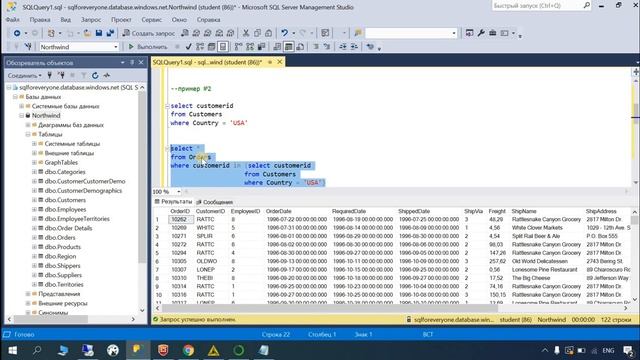Open the Сервис menu

151,20
